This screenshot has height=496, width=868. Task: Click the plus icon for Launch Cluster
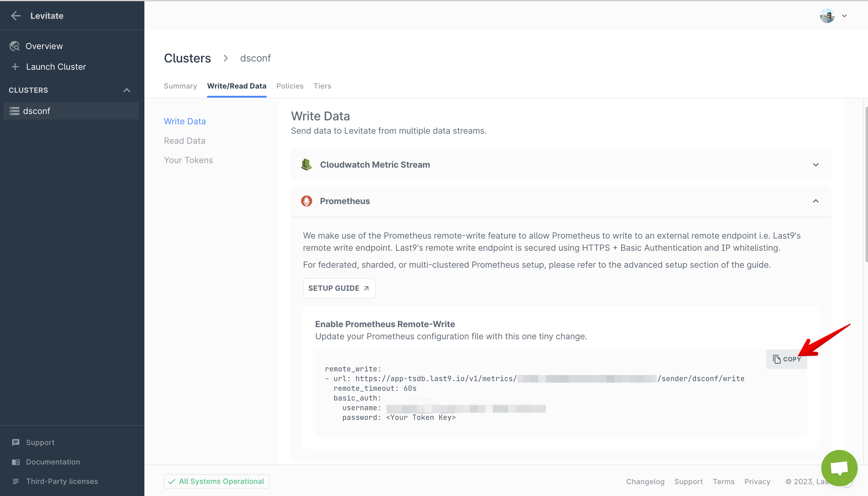(15, 67)
